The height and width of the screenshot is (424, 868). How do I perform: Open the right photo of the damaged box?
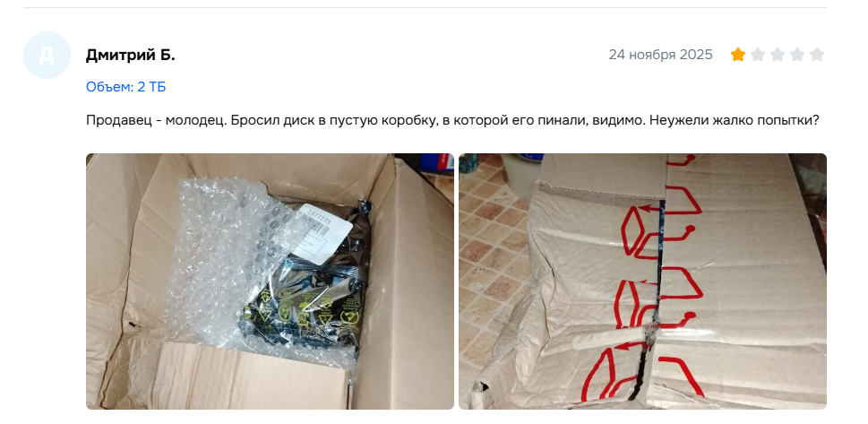pyautogui.click(x=642, y=281)
